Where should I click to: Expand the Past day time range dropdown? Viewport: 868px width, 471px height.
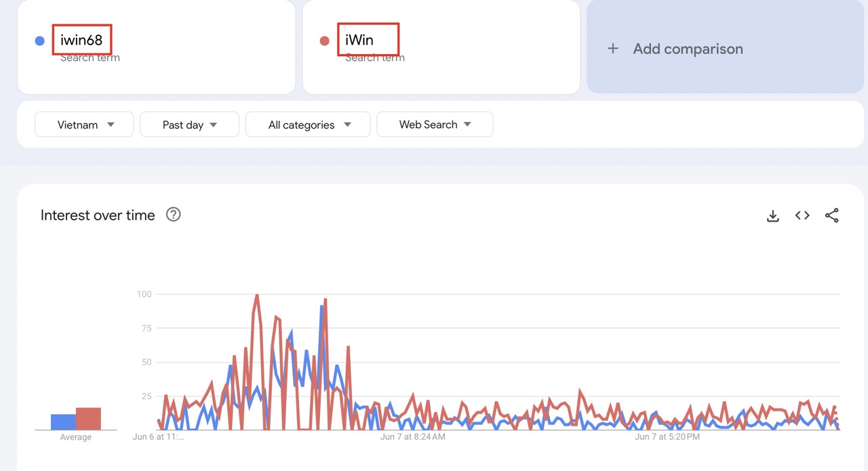pyautogui.click(x=189, y=125)
